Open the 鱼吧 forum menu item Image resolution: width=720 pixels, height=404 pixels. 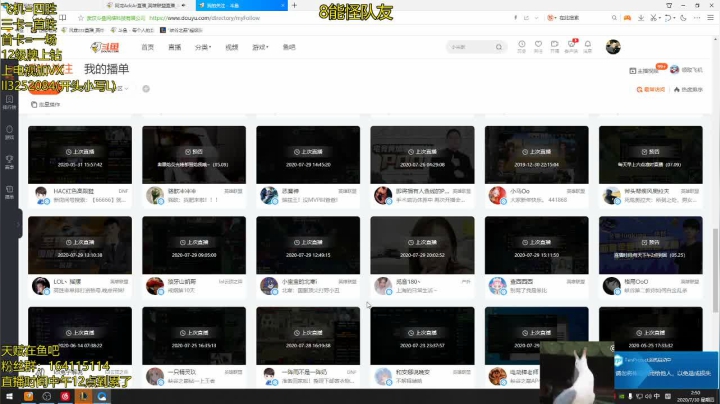[289, 47]
